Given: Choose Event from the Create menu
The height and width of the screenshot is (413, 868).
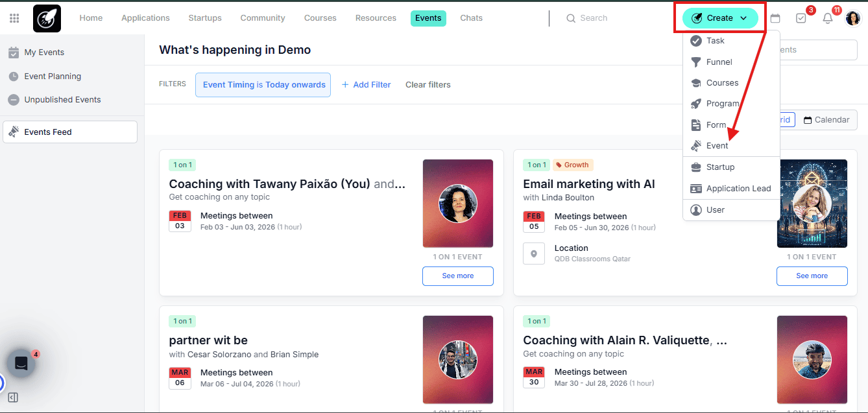Looking at the screenshot, I should tap(731, 146).
